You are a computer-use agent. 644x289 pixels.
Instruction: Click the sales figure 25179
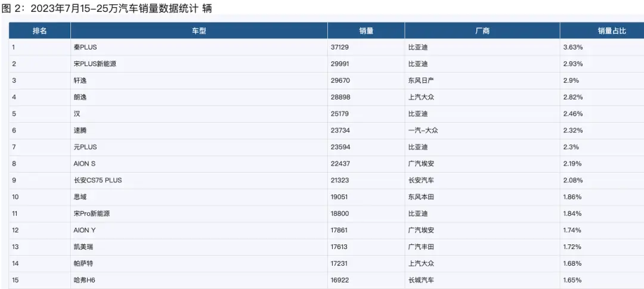click(339, 114)
